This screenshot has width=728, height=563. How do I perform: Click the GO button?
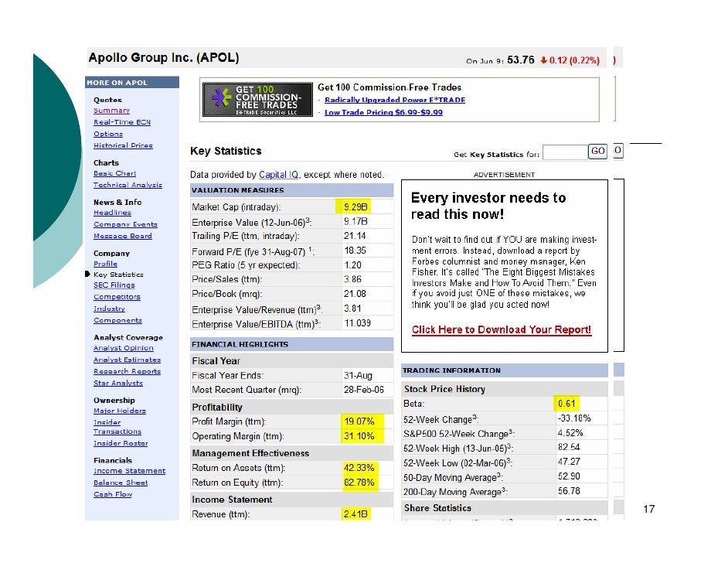597,151
